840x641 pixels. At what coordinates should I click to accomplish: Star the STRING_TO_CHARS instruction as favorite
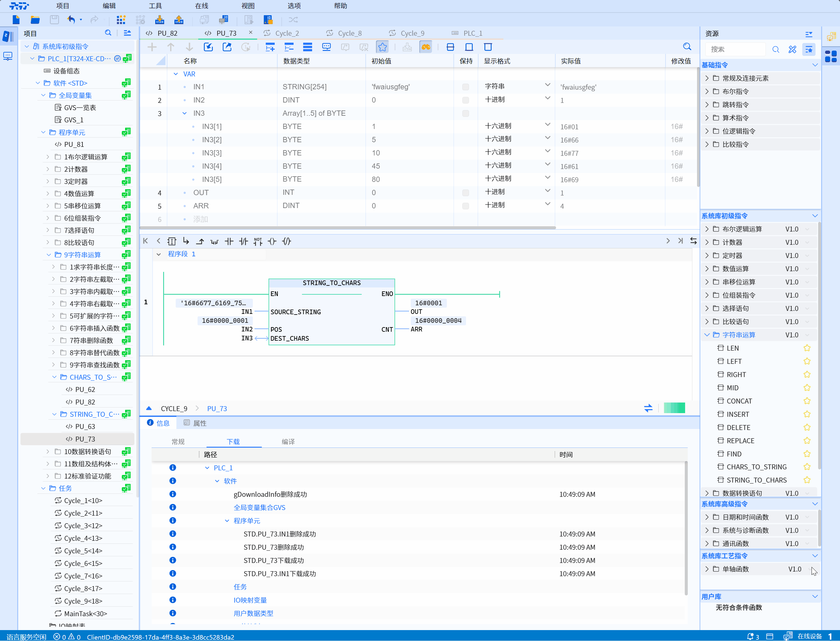point(807,480)
